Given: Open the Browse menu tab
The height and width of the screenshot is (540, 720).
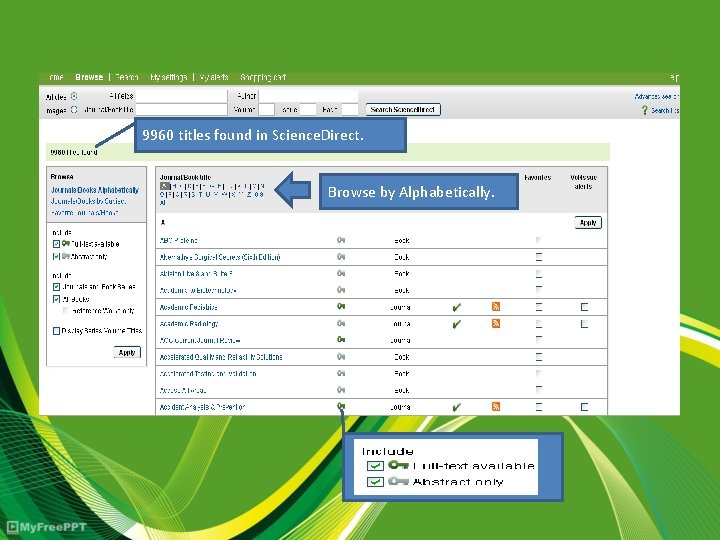Looking at the screenshot, I should point(89,77).
